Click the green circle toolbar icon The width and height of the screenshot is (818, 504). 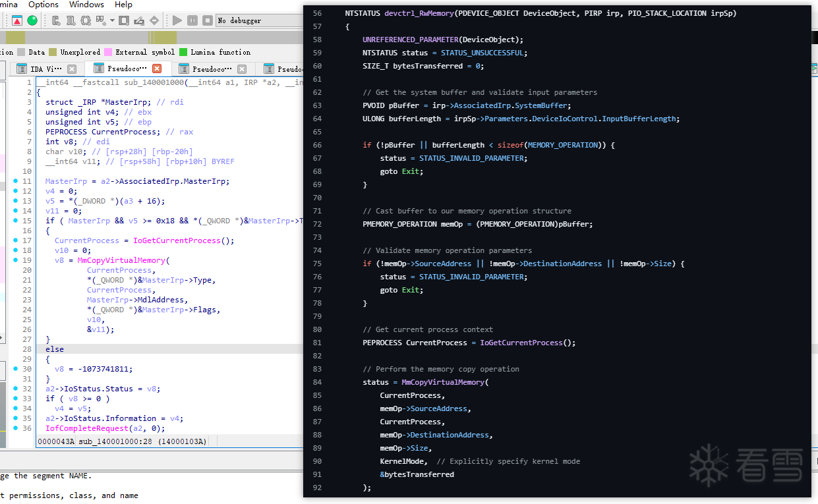click(x=32, y=20)
